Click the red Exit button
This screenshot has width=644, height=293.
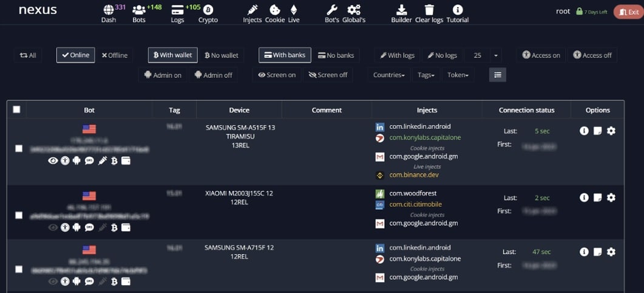[x=628, y=12]
